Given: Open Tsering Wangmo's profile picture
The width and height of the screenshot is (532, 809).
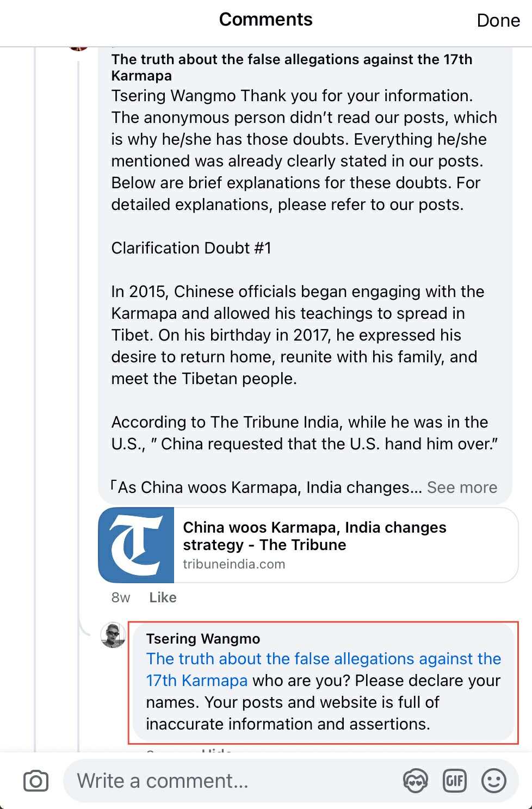Looking at the screenshot, I should click(x=113, y=635).
